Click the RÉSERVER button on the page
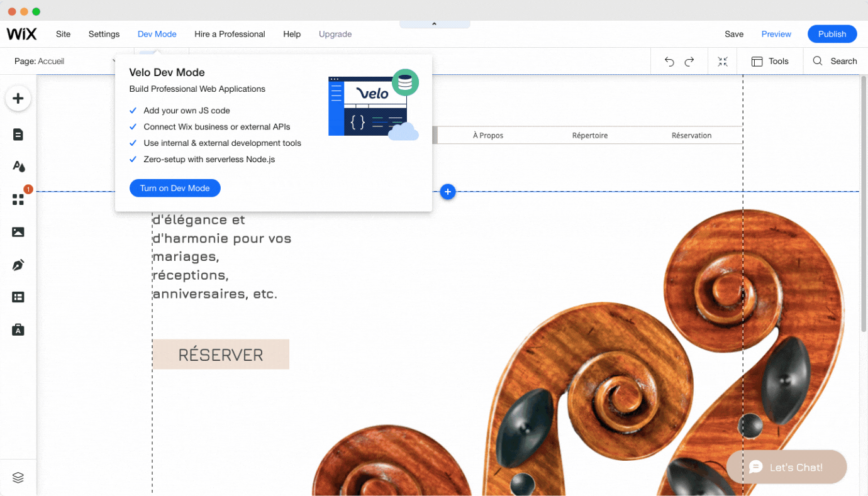Screen dimensions: 868x496 (x=221, y=355)
